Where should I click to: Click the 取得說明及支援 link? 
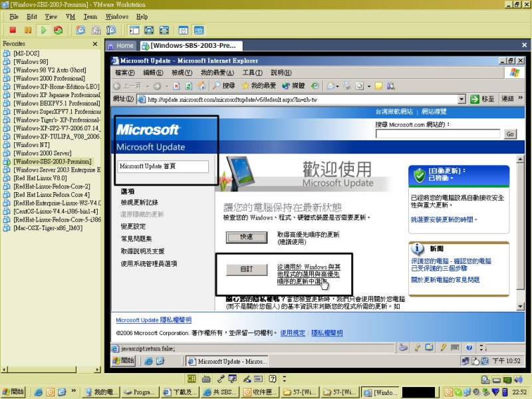point(142,251)
